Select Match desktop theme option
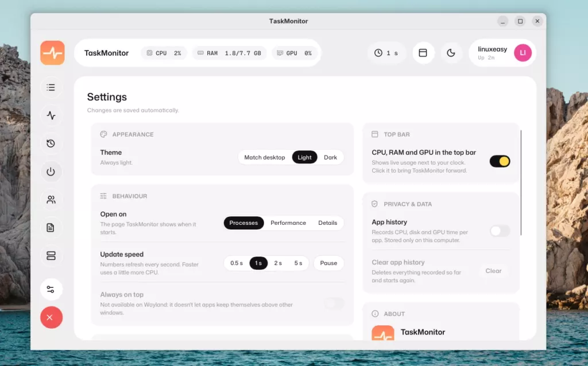The height and width of the screenshot is (366, 588). [x=264, y=157]
